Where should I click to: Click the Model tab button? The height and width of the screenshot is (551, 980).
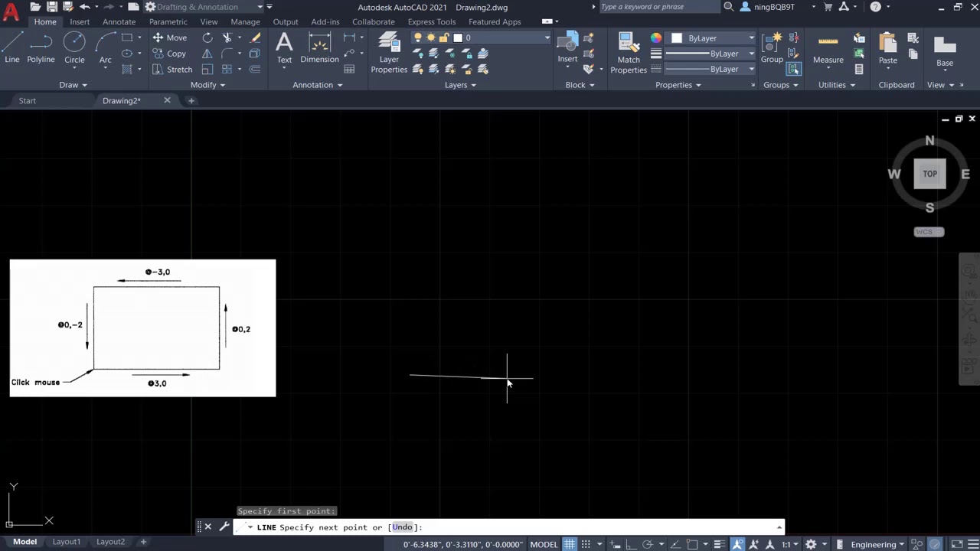coord(24,542)
